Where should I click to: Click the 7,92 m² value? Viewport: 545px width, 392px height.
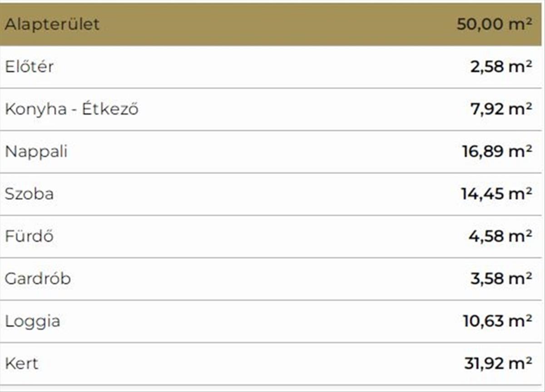pyautogui.click(x=500, y=109)
